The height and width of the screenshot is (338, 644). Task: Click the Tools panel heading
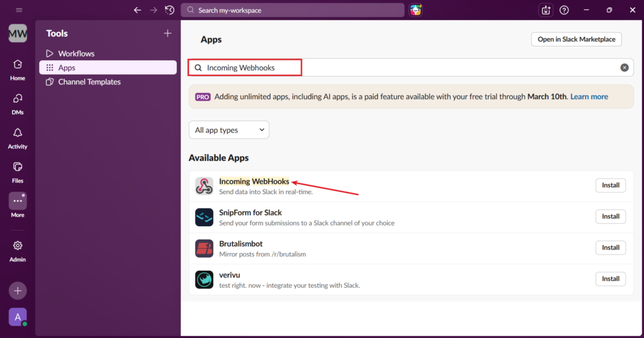[x=57, y=34]
